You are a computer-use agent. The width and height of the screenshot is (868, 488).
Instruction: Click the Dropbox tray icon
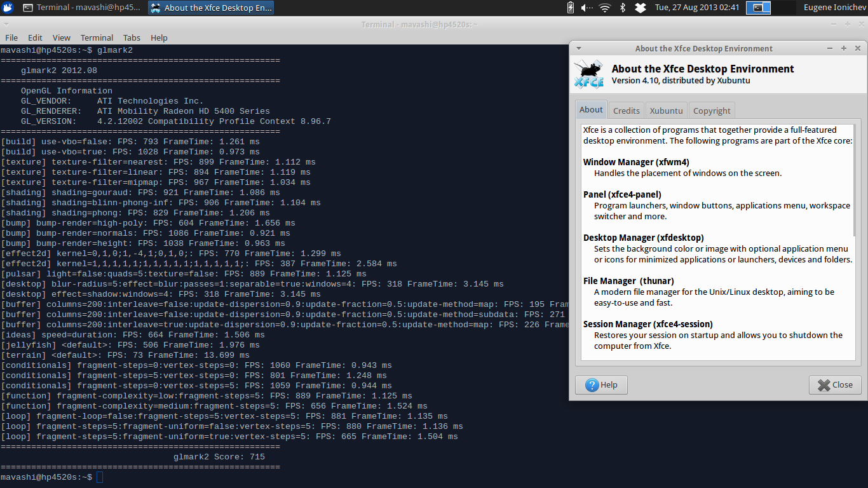[x=641, y=8]
